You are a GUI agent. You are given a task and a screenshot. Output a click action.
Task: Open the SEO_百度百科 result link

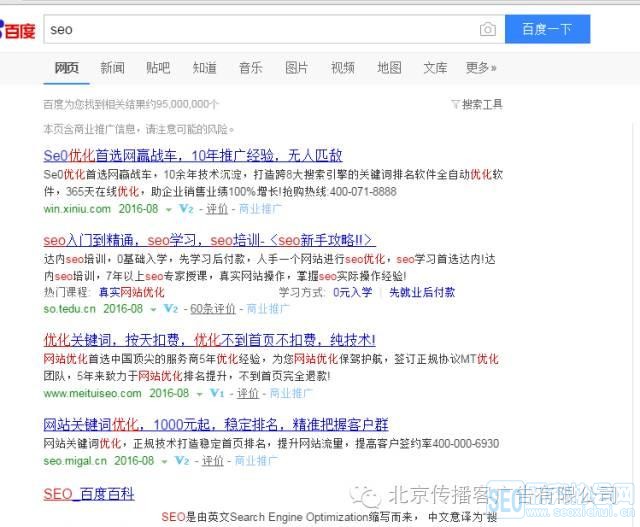[x=89, y=494]
